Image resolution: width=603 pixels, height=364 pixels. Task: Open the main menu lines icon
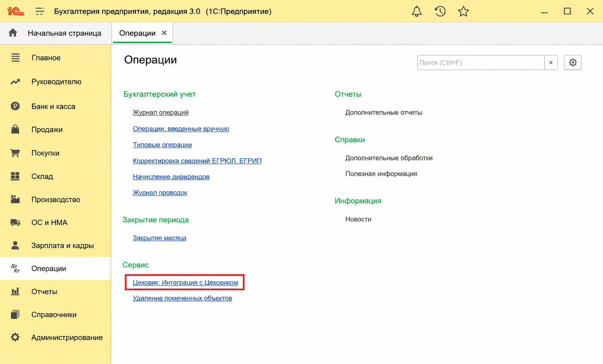[40, 11]
